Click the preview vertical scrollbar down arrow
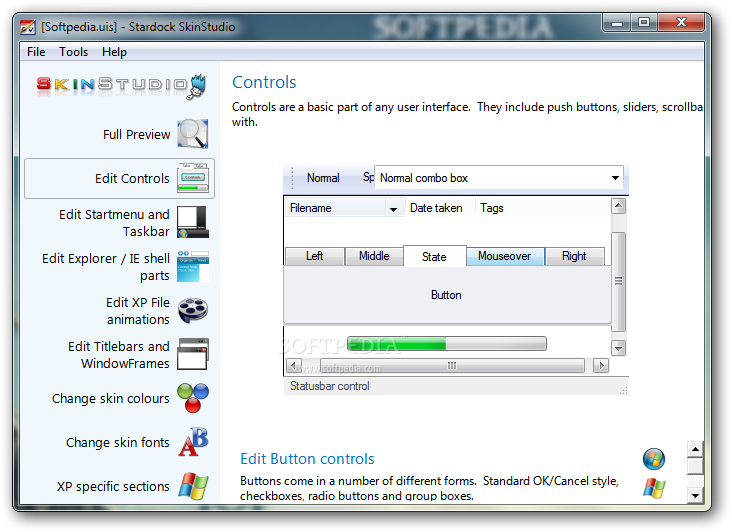 619,348
